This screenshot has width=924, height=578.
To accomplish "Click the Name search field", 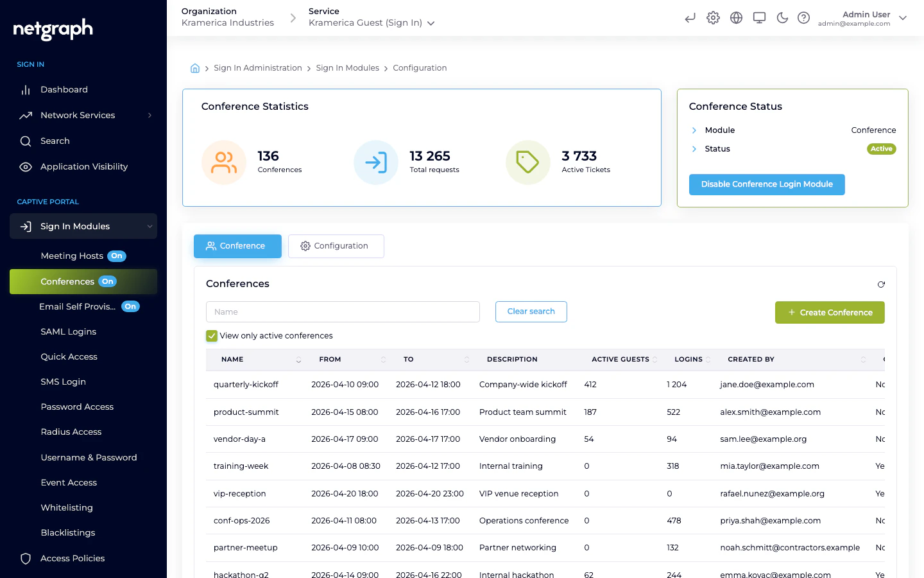I will click(x=343, y=311).
